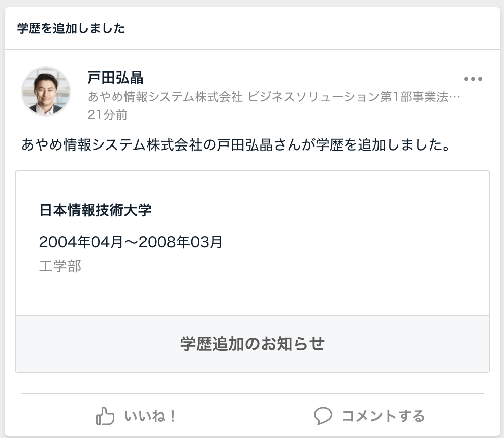Click the name 戸田弘晶 in the post header
Screen dimensions: 504x438
click(x=115, y=78)
